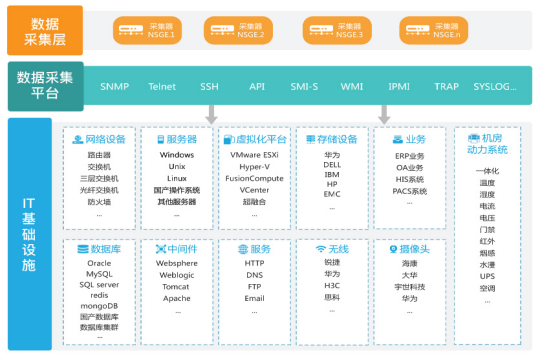Select EMC under storage devices

coord(332,194)
